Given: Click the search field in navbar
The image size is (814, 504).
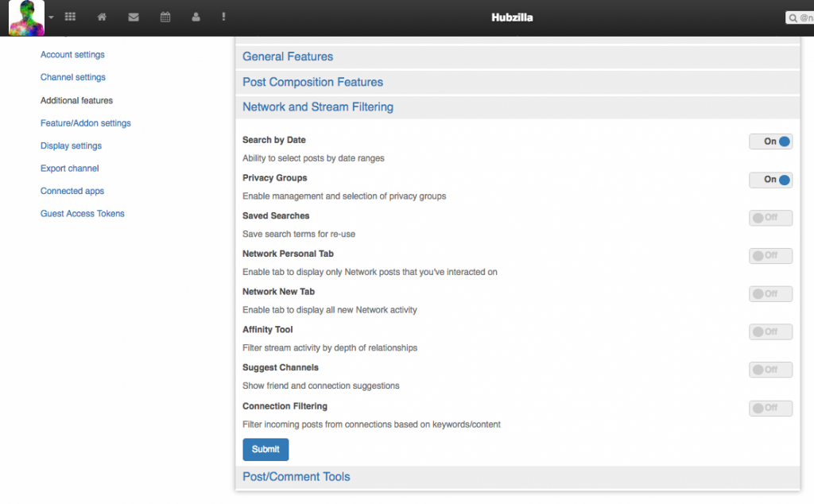Looking at the screenshot, I should point(801,17).
